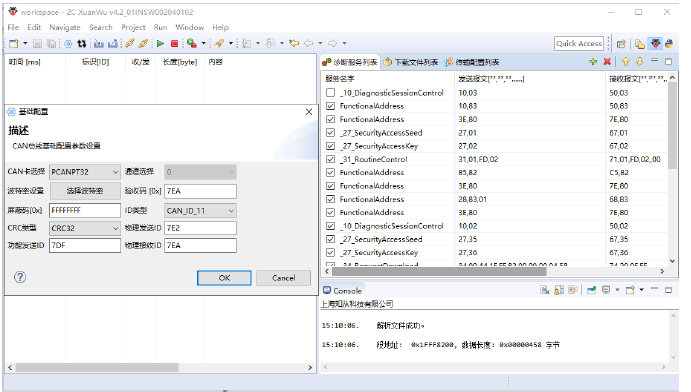
Task: Uncheck _10_DiagnosticSessionControl 10,02 checkbox
Action: (331, 226)
